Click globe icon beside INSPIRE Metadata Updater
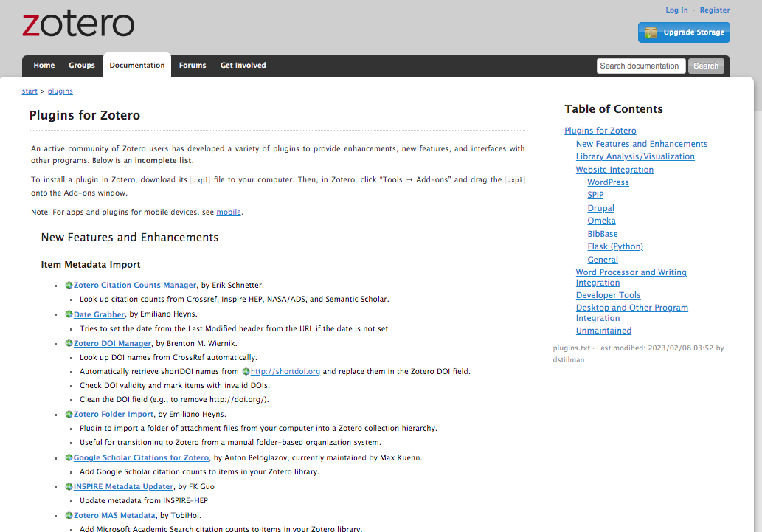This screenshot has width=762, height=532. (x=69, y=486)
